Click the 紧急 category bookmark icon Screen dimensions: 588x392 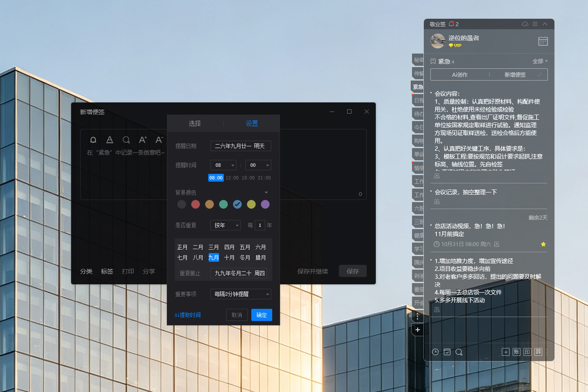click(x=433, y=61)
